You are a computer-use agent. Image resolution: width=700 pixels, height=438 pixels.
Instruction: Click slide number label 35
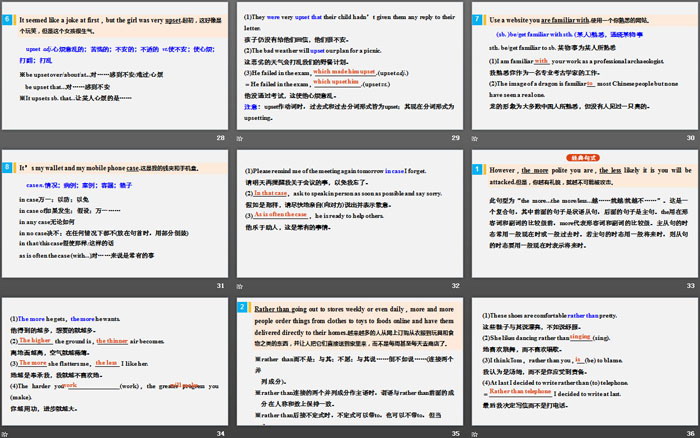tap(455, 434)
